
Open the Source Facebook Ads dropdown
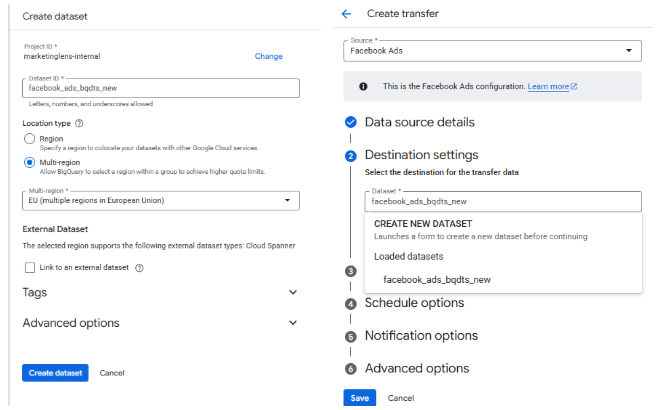[x=493, y=50]
